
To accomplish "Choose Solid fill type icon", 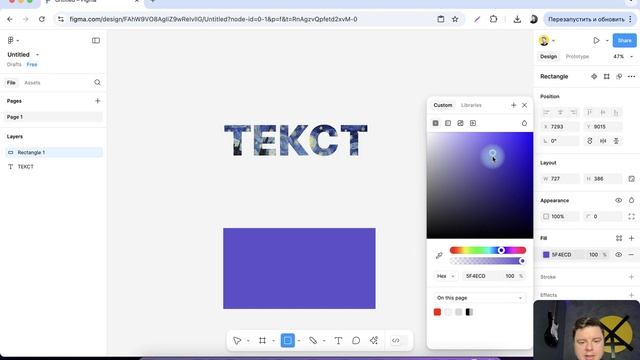I will (x=436, y=123).
